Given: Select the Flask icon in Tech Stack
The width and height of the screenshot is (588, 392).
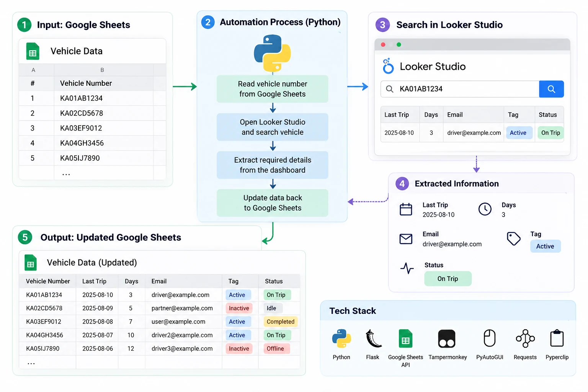Looking at the screenshot, I should coord(373,338).
